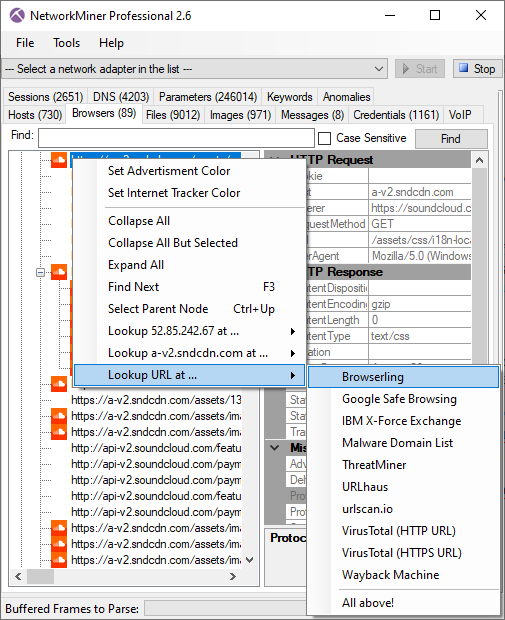The height and width of the screenshot is (620, 505).
Task: Choose ThreatMiner lookup entry
Action: point(403,465)
